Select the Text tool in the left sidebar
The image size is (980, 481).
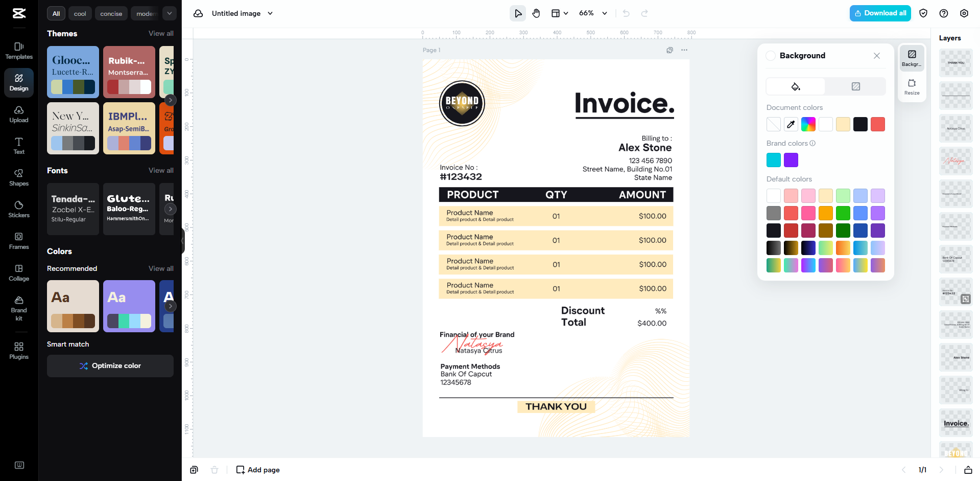point(18,146)
